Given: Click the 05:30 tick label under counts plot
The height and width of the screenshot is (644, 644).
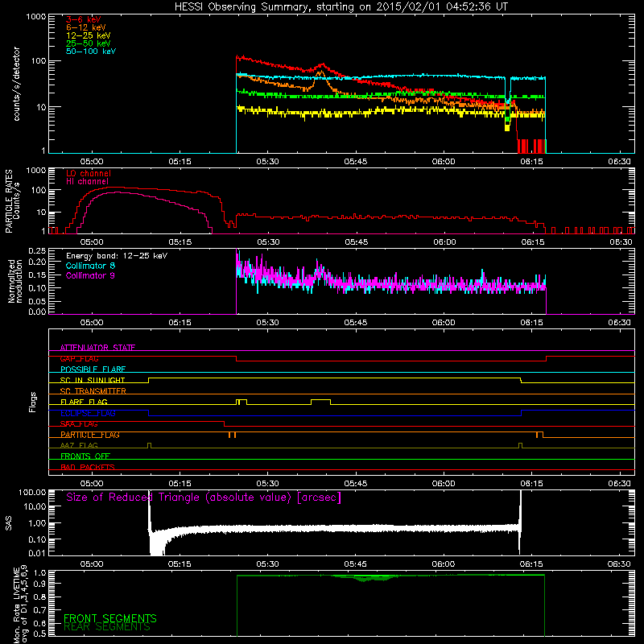Looking at the screenshot, I should (267, 162).
